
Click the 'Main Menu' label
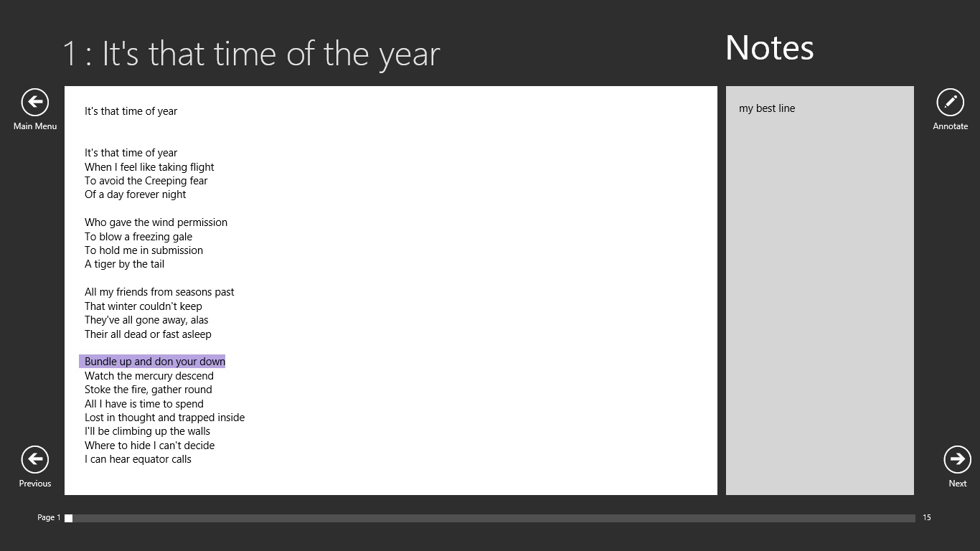tap(35, 126)
